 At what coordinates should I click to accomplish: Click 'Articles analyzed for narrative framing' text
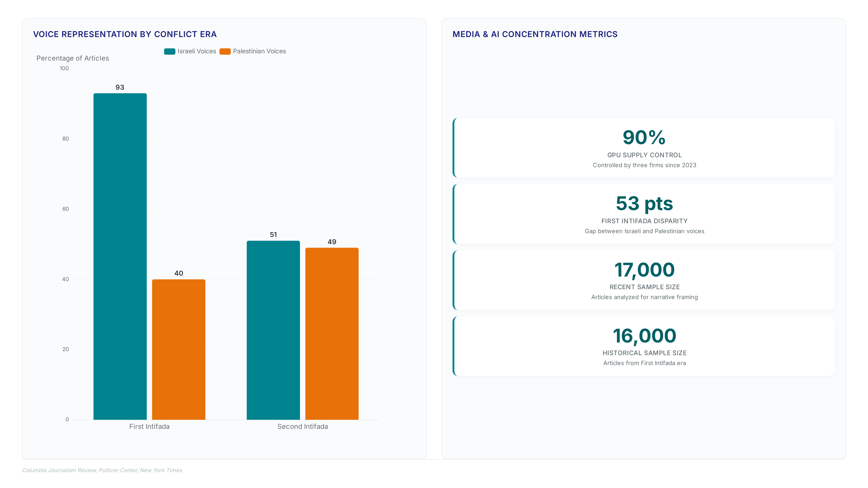tap(644, 297)
